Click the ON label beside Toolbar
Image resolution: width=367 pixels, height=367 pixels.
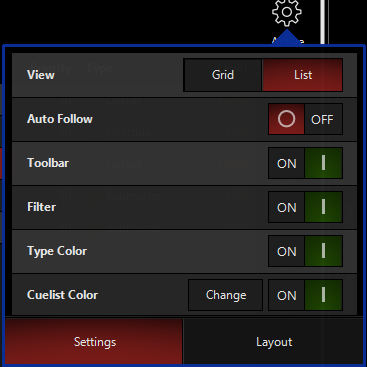[x=287, y=163]
